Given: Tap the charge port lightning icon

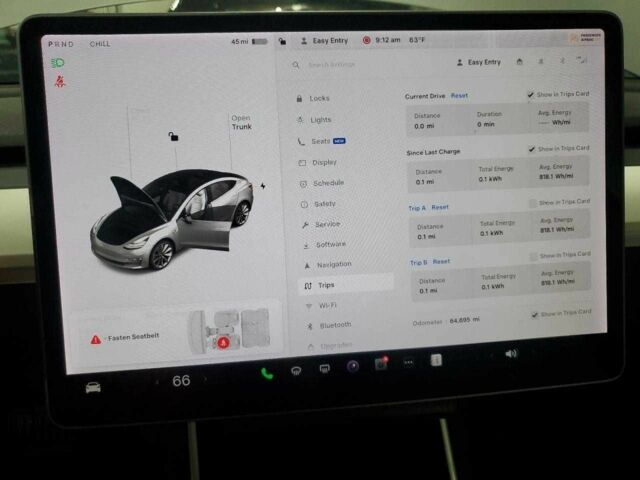Looking at the screenshot, I should [263, 185].
